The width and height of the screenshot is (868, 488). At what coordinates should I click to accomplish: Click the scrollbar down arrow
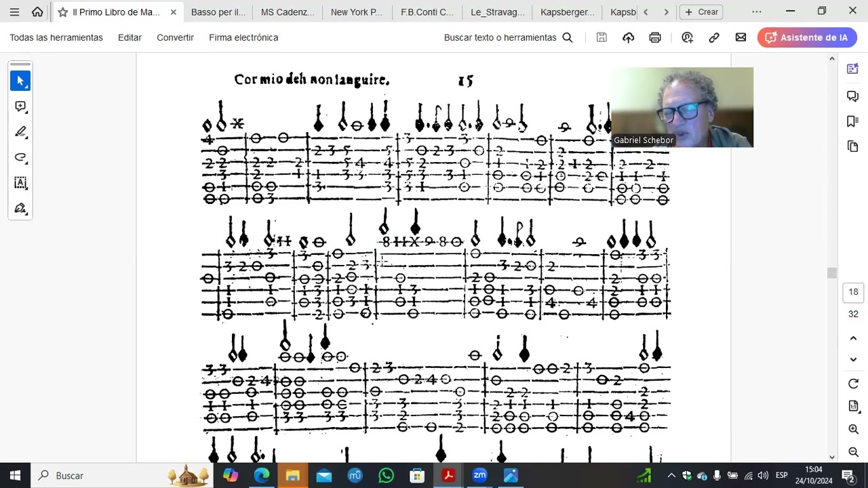(x=832, y=457)
